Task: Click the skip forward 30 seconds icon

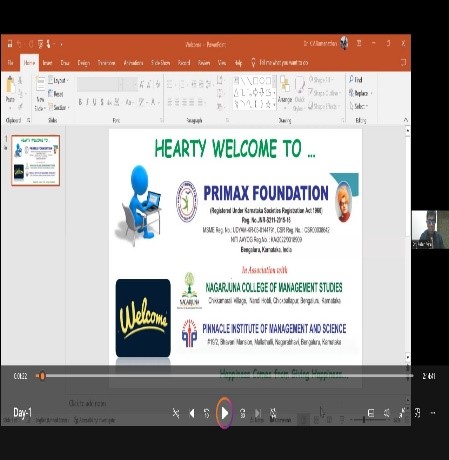Action: (x=243, y=413)
